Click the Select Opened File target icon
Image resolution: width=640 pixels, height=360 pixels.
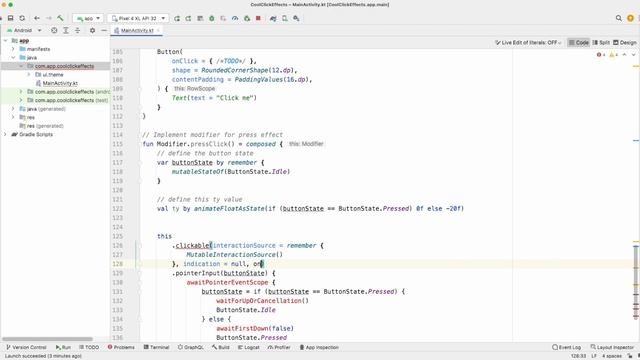tap(54, 30)
